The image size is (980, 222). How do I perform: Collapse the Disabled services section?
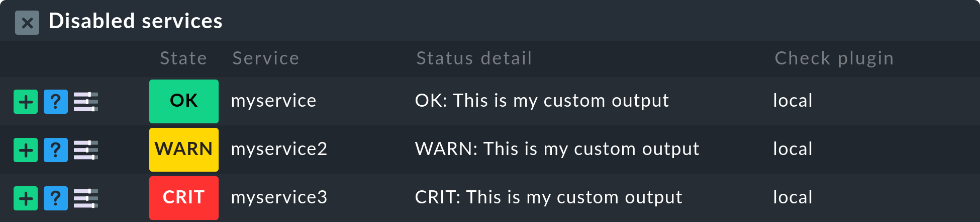(27, 23)
